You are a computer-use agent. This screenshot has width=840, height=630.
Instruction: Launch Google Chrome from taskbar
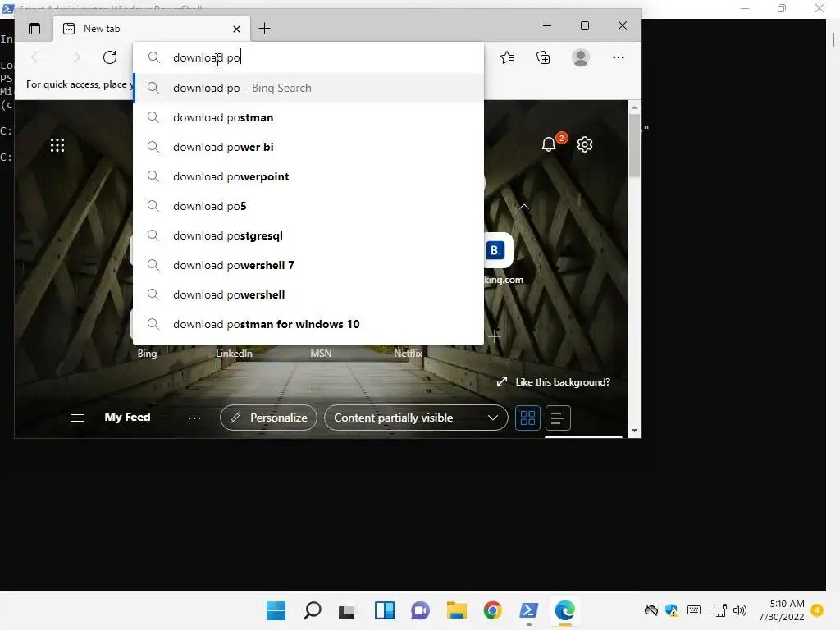pos(492,610)
